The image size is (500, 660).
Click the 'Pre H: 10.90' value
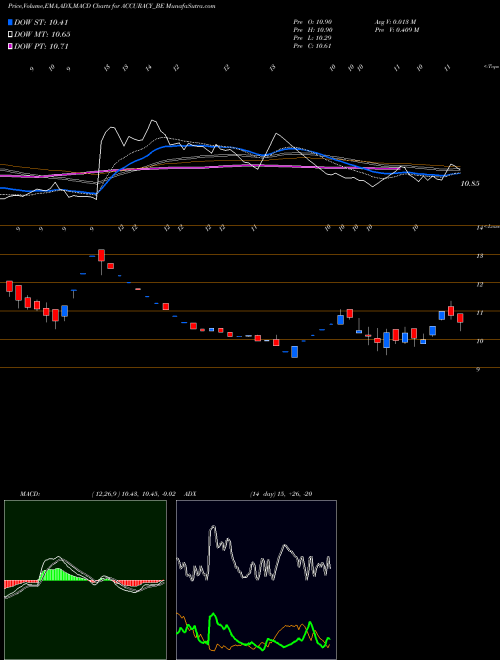[313, 30]
